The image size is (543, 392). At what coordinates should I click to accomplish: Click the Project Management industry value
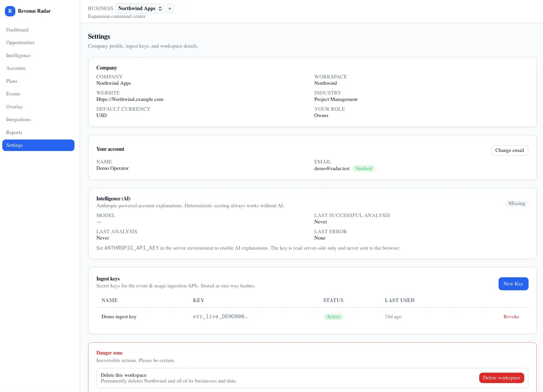336,99
